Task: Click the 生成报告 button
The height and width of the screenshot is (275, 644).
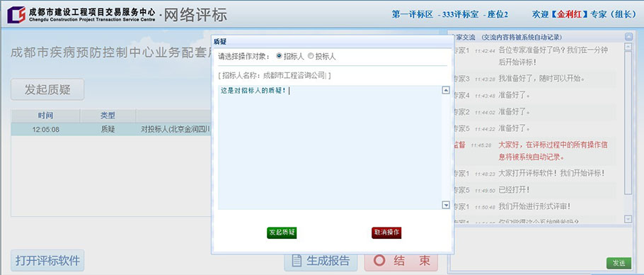Action: (x=321, y=261)
